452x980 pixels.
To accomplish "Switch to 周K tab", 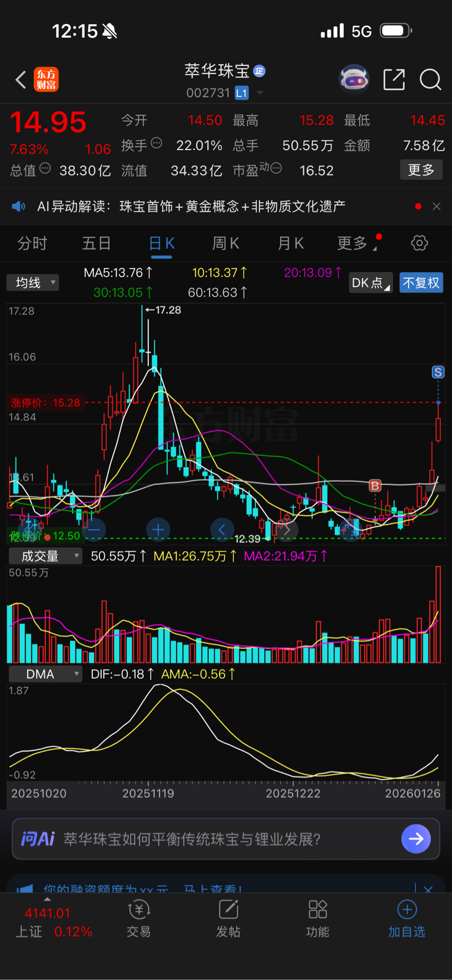I will point(225,244).
